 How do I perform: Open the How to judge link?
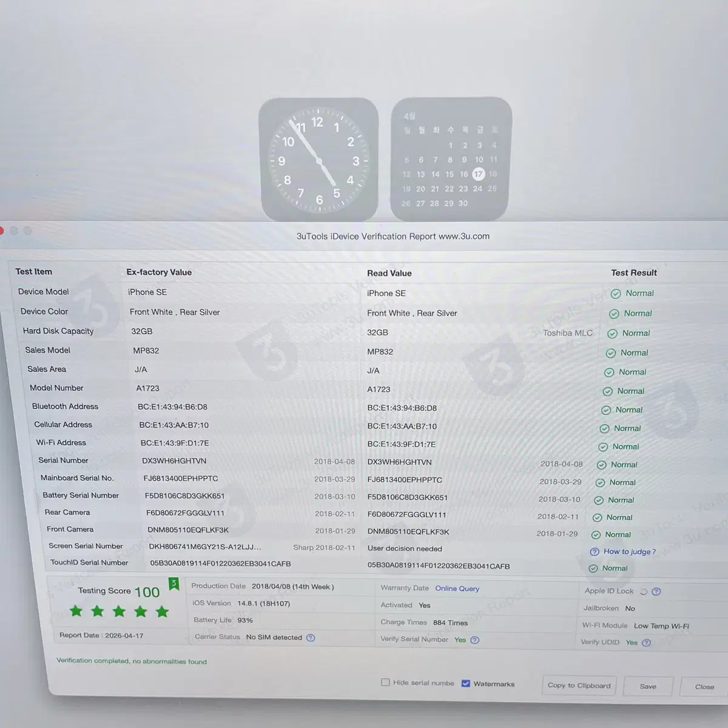(629, 551)
